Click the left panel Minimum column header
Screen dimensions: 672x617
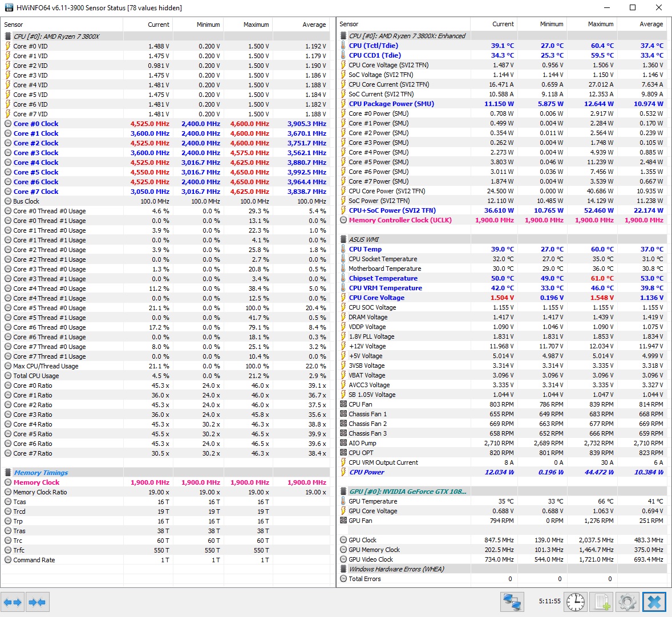(198, 25)
